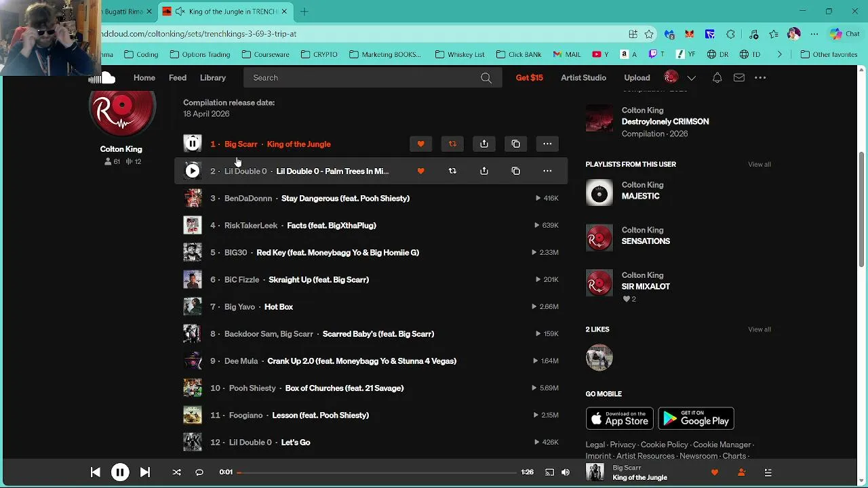Open messages envelope icon
Image resolution: width=868 pixels, height=488 pixels.
point(739,78)
